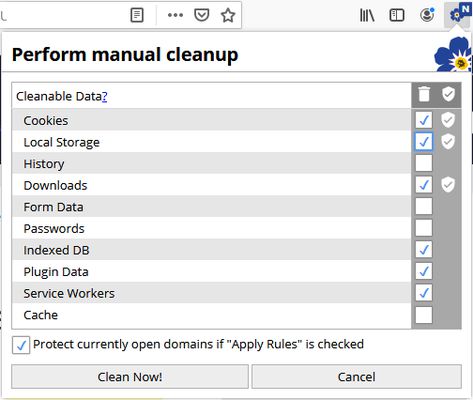Open page actions three-dot menu
The width and height of the screenshot is (473, 400).
[175, 15]
